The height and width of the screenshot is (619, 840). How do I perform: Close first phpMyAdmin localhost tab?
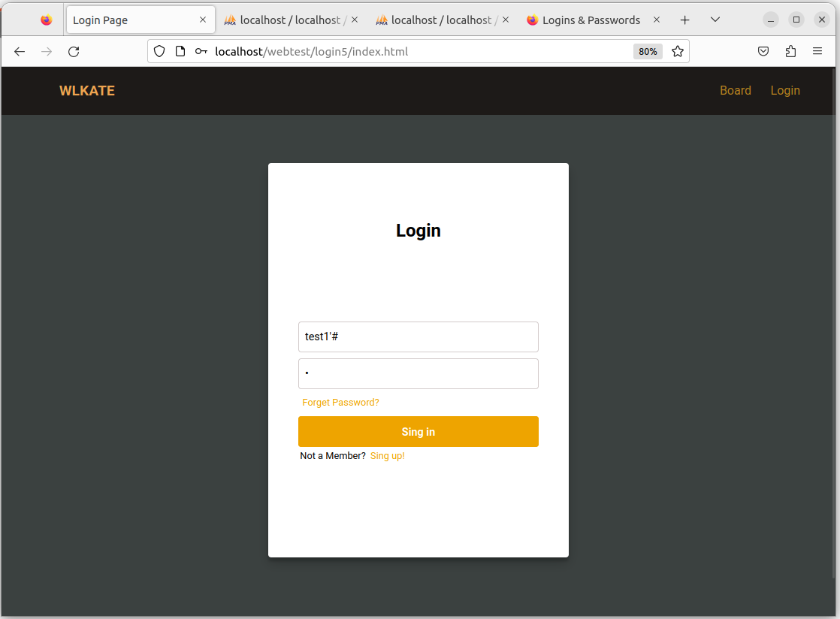[355, 20]
